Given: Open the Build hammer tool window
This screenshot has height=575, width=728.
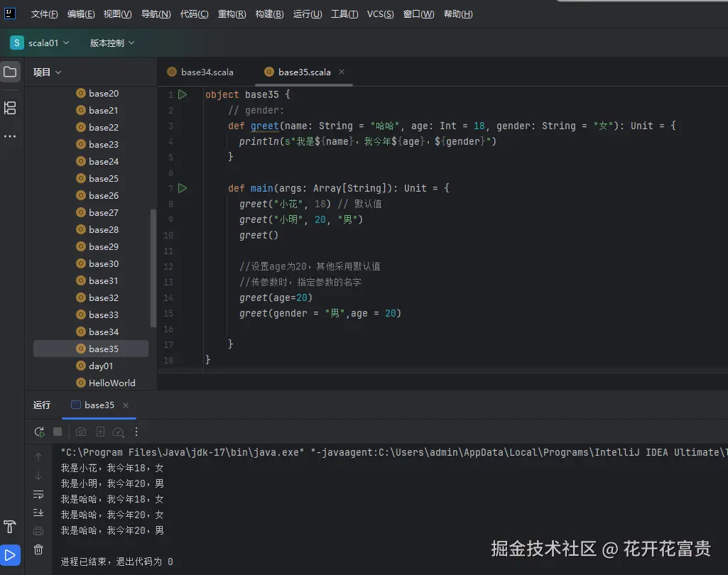Looking at the screenshot, I should coord(10,527).
